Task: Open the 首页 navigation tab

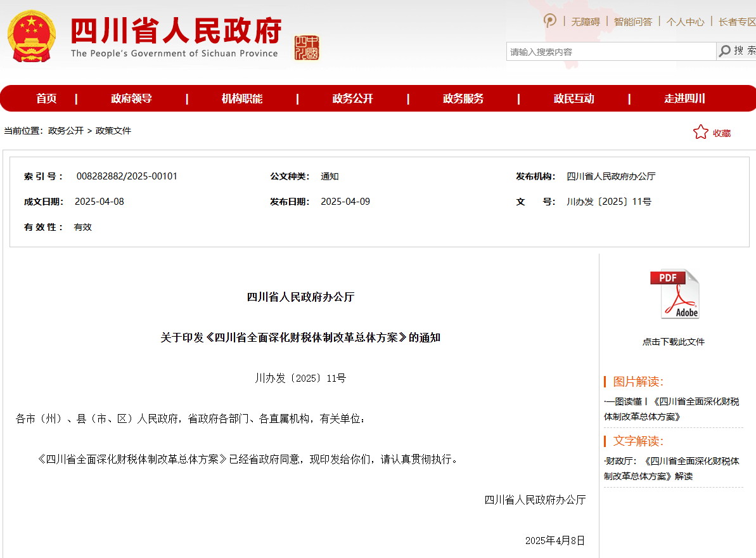Action: (x=46, y=98)
